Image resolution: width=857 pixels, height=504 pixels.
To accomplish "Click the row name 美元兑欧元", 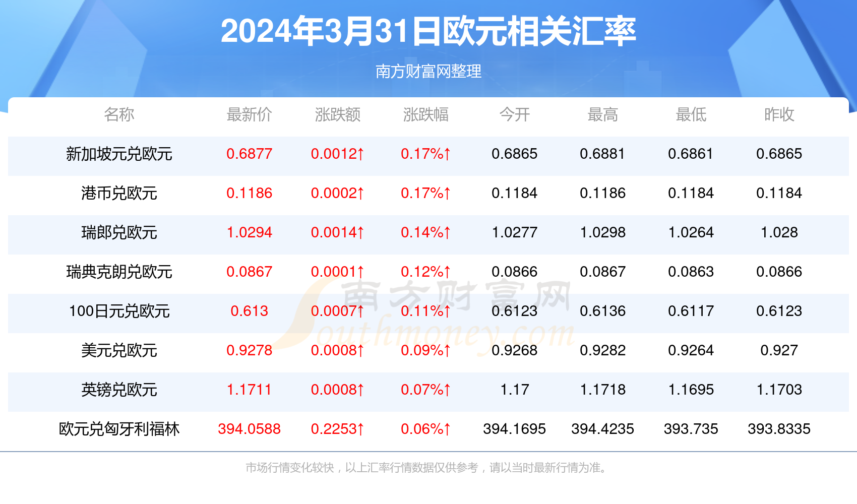I will pos(119,350).
